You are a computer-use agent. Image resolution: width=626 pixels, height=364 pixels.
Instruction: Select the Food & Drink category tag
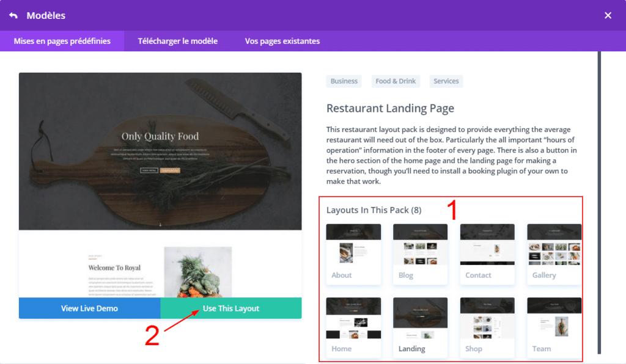[x=396, y=81]
